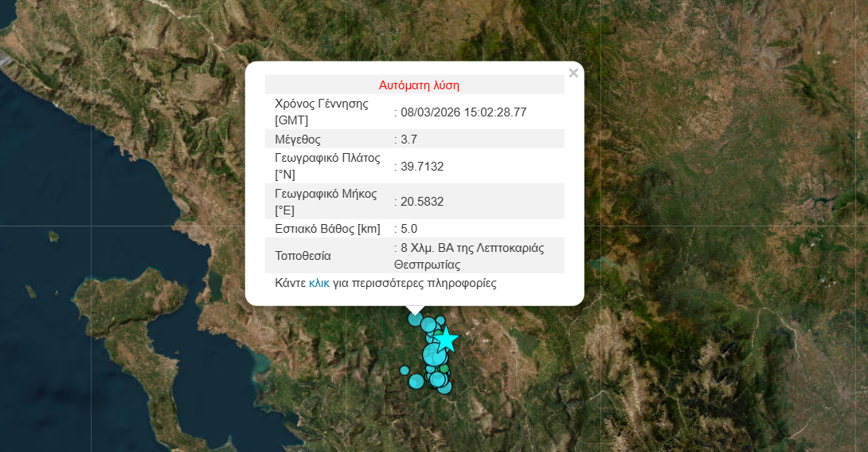Select the bottom-most circle of the cluster
The height and width of the screenshot is (452, 868).
[444, 387]
